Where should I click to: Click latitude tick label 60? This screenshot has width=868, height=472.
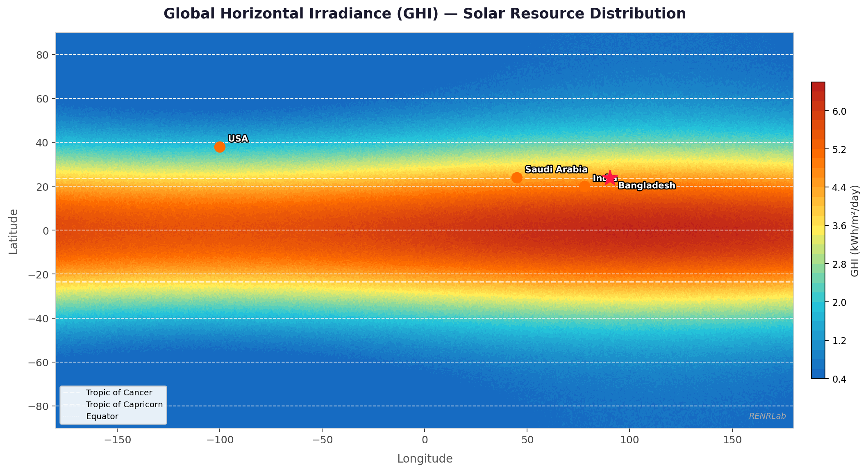(x=43, y=98)
